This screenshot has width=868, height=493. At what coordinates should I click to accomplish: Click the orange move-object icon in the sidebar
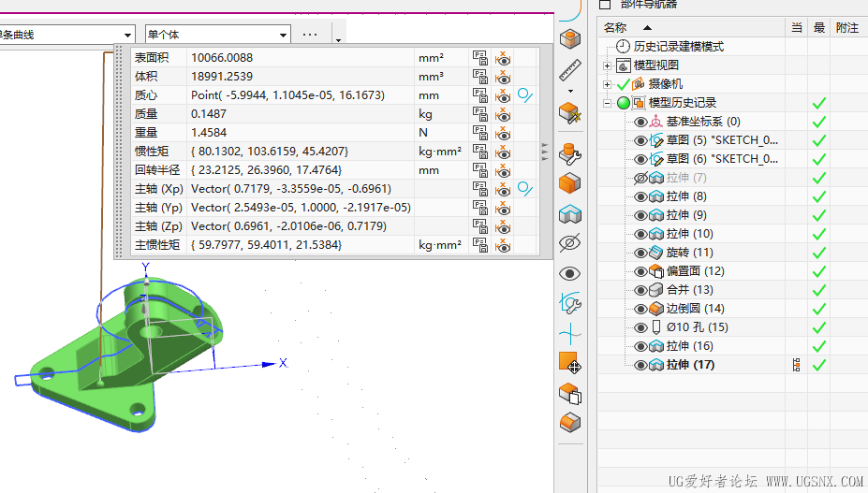[569, 363]
